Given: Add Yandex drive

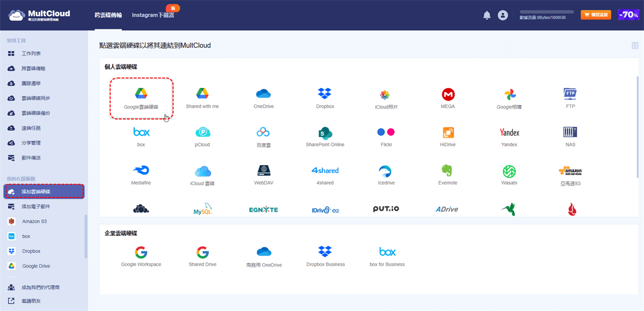Looking at the screenshot, I should pos(509,137).
